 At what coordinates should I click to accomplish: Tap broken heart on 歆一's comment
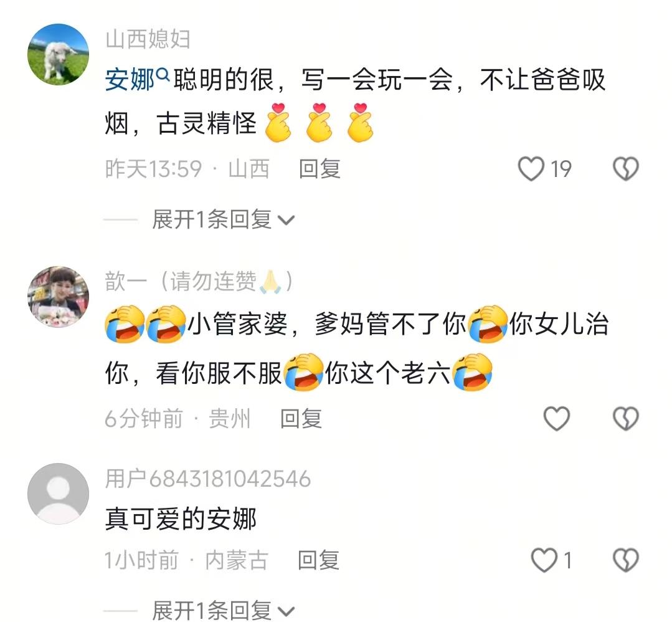coord(626,419)
